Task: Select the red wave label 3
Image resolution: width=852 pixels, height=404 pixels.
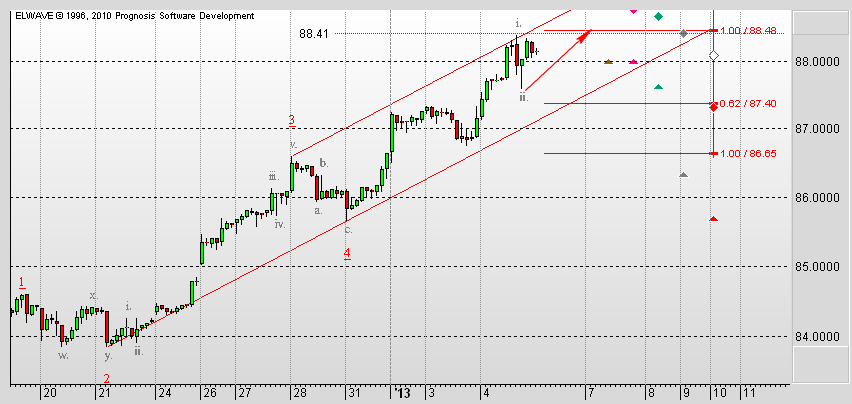Action: (x=292, y=121)
